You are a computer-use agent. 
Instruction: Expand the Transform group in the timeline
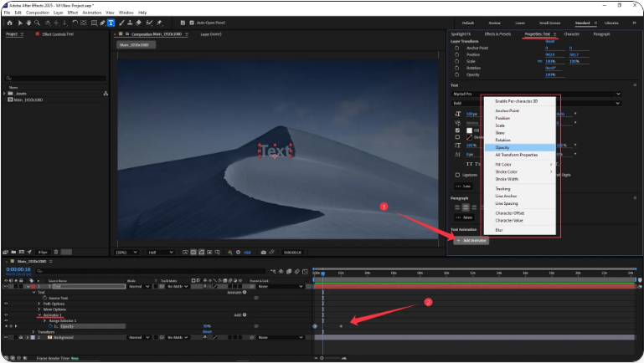(33, 331)
